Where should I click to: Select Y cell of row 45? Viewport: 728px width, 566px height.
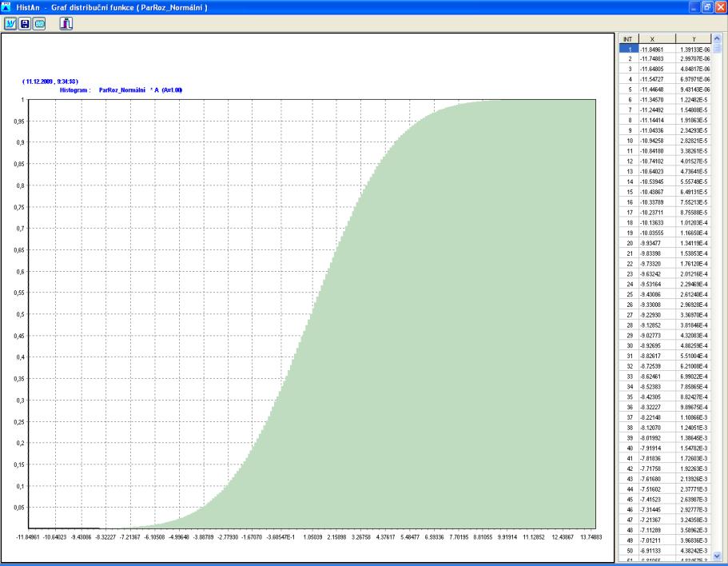click(x=694, y=500)
